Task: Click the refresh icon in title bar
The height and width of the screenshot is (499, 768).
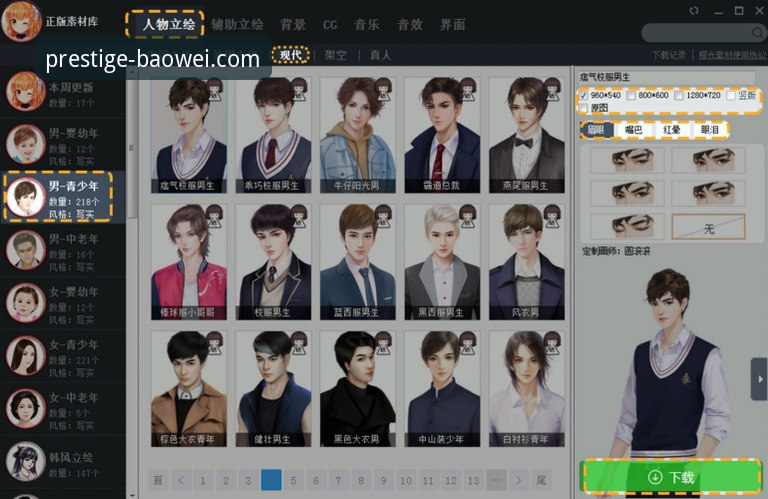Action: [x=695, y=10]
